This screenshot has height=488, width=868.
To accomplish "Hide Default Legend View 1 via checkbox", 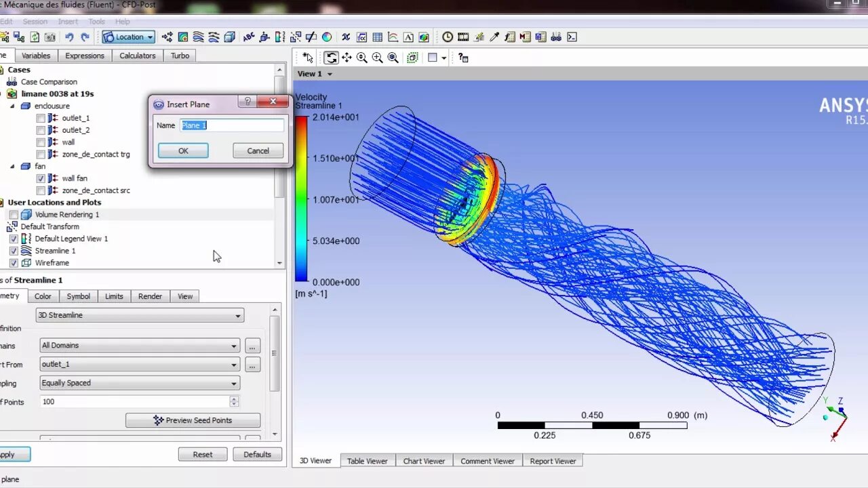I will 14,239.
